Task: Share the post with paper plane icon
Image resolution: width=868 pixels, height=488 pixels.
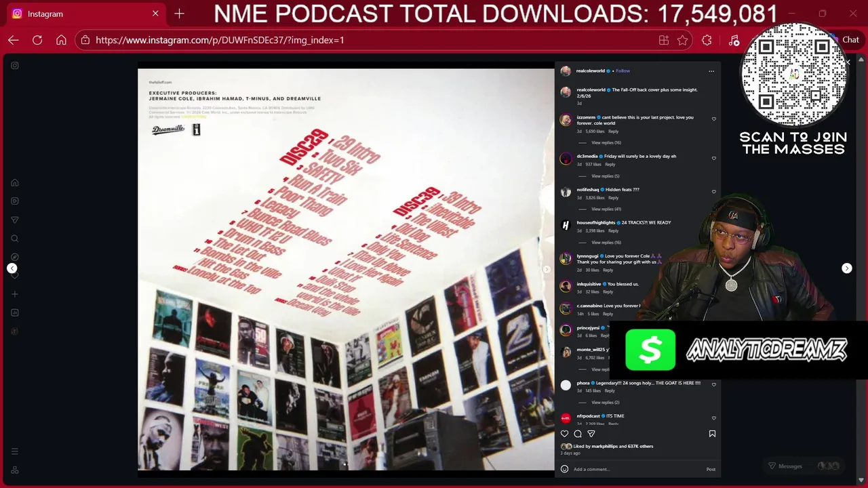Action: 591,434
